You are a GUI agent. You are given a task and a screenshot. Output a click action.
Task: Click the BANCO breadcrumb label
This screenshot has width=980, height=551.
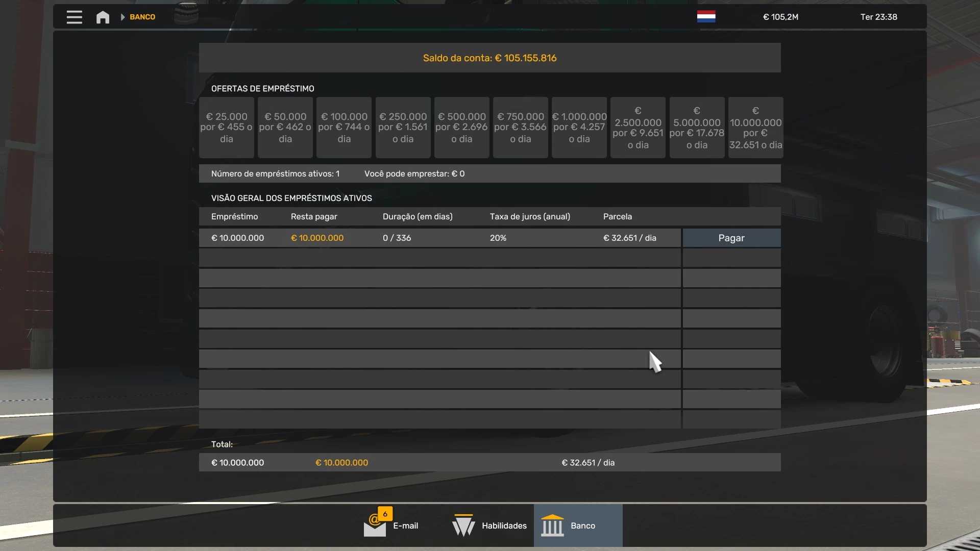click(x=142, y=17)
